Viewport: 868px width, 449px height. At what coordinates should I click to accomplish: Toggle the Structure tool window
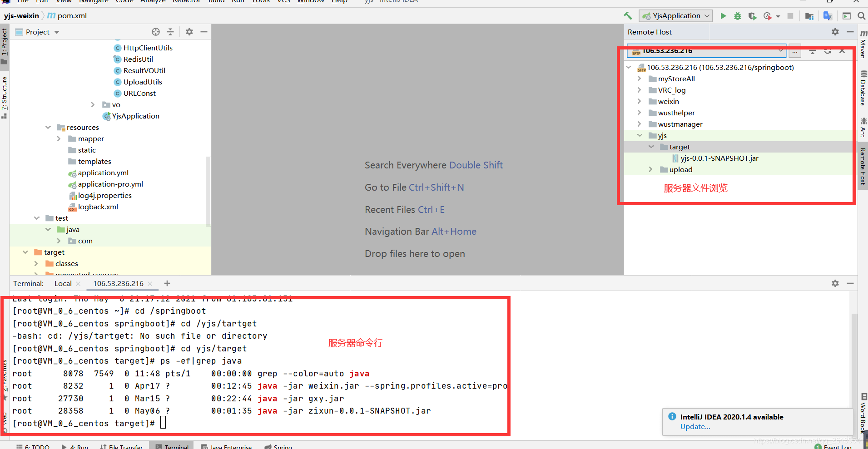pyautogui.click(x=5, y=97)
